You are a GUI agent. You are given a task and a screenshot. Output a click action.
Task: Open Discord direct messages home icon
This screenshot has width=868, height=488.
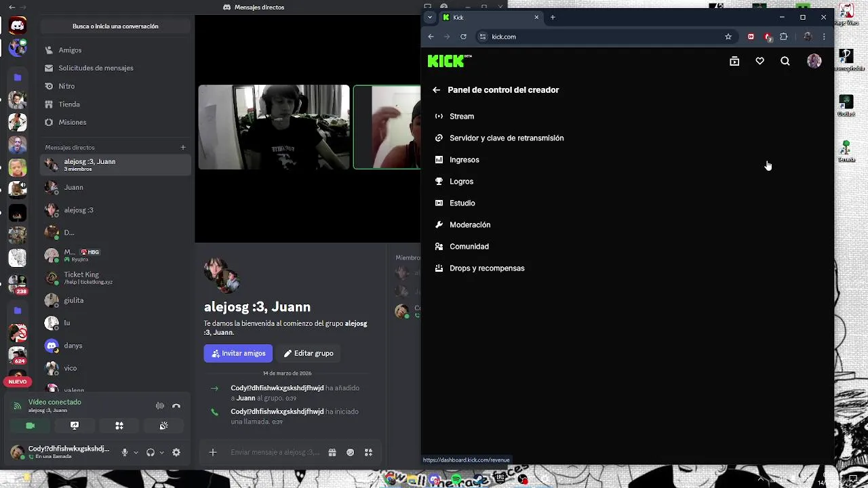point(18,26)
